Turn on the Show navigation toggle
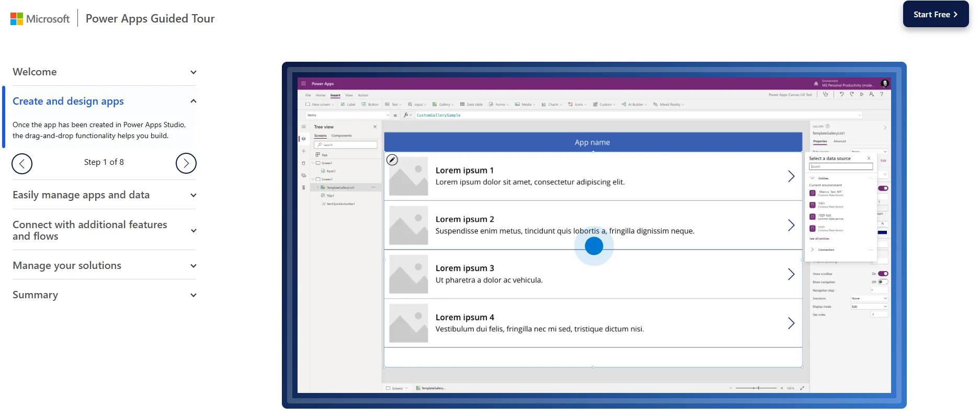Image resolution: width=980 pixels, height=416 pixels. coord(883,282)
